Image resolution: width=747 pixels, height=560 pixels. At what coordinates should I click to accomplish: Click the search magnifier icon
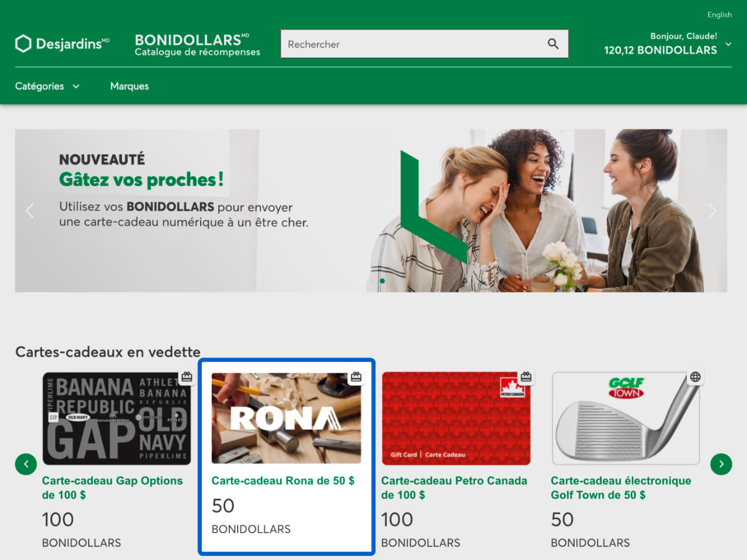tap(553, 44)
